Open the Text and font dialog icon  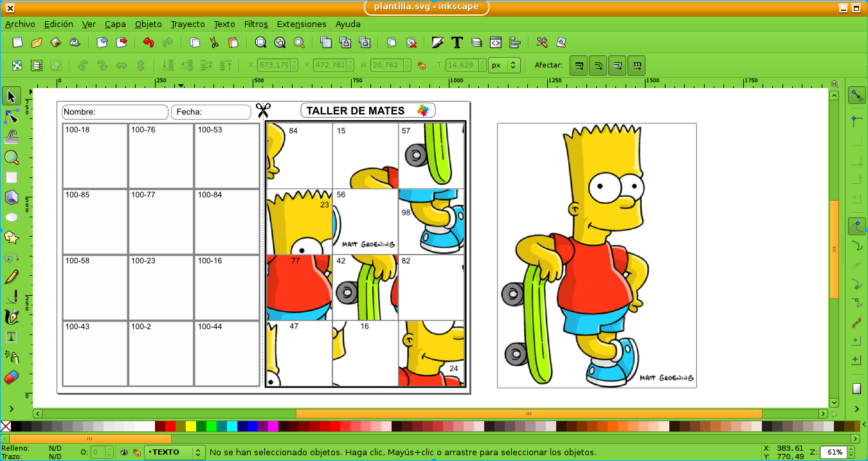tap(457, 42)
